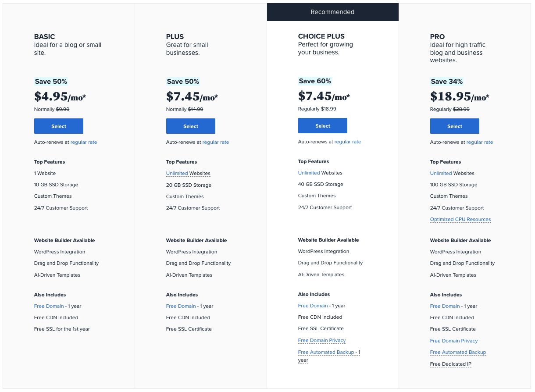Click the Save 50% badge on BASIC
Image resolution: width=535 pixels, height=392 pixels.
pos(51,82)
